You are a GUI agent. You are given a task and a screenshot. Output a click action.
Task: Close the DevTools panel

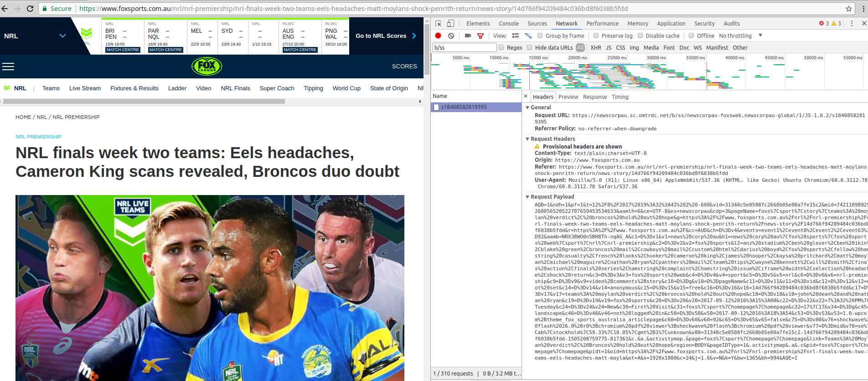[864, 23]
